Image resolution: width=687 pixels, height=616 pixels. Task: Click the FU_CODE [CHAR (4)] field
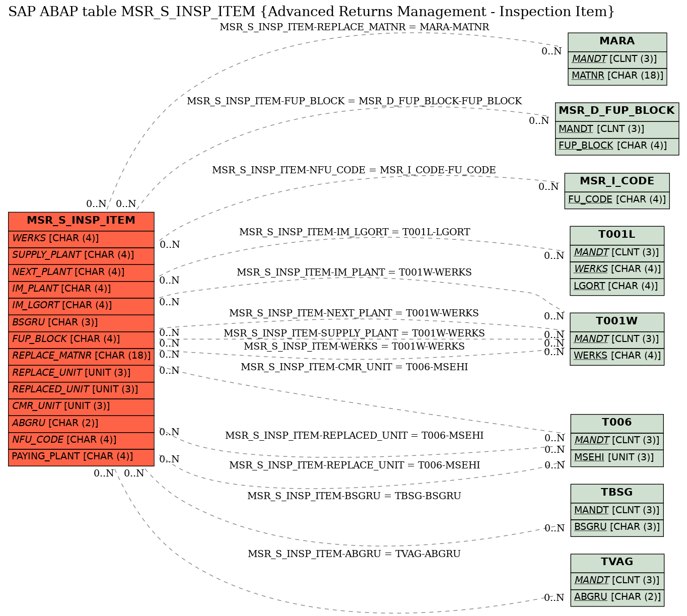click(x=617, y=199)
